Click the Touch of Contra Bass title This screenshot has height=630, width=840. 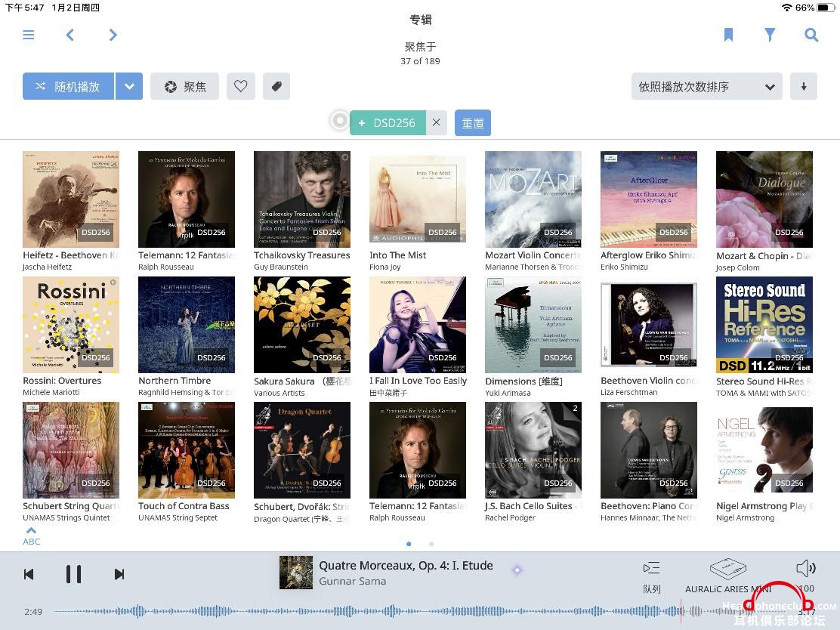184,505
